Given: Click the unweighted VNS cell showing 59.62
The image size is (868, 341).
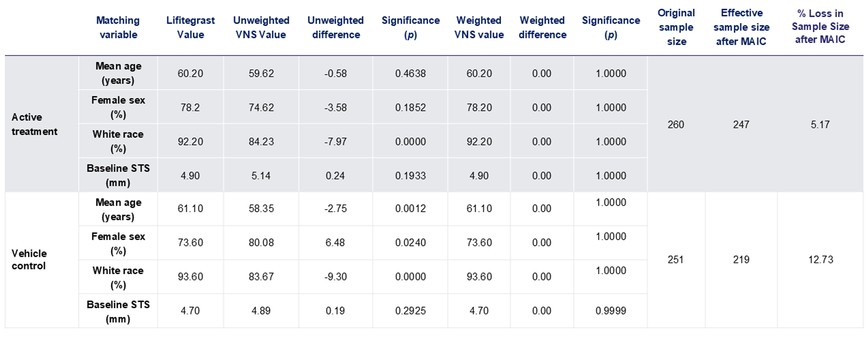Looking at the screenshot, I should click(x=261, y=73).
